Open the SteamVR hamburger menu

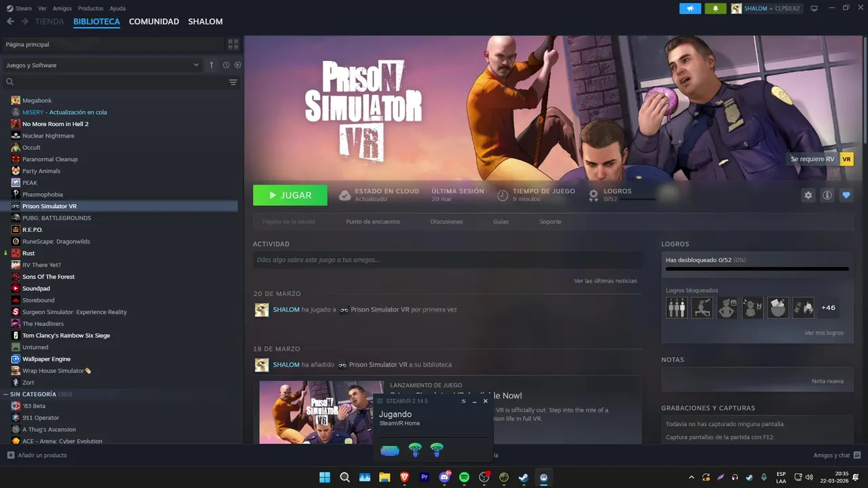coord(380,401)
